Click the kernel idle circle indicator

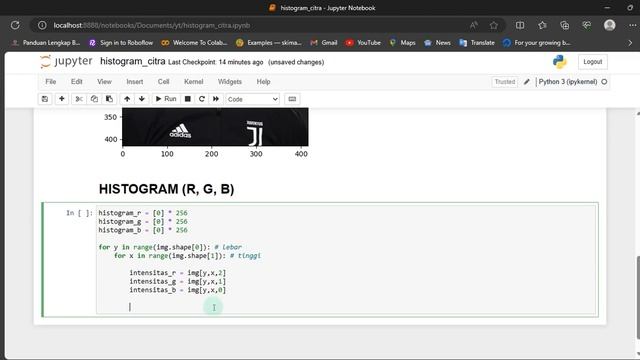click(x=604, y=82)
